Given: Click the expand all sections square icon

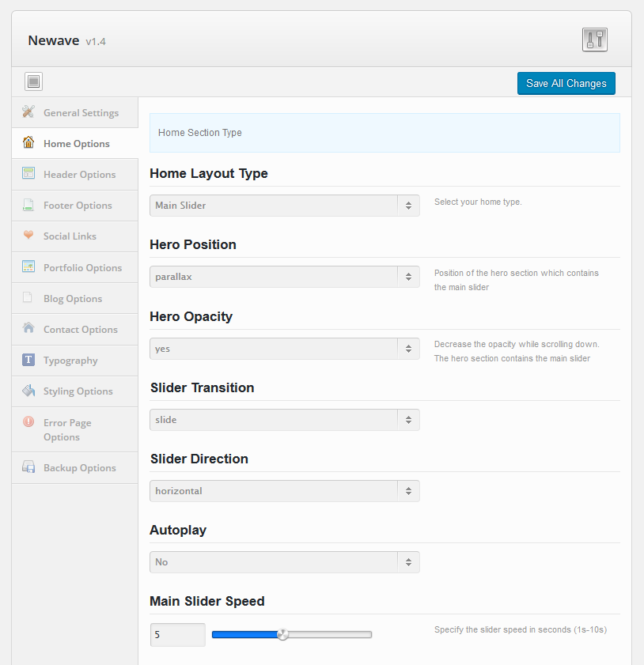Looking at the screenshot, I should tap(33, 81).
